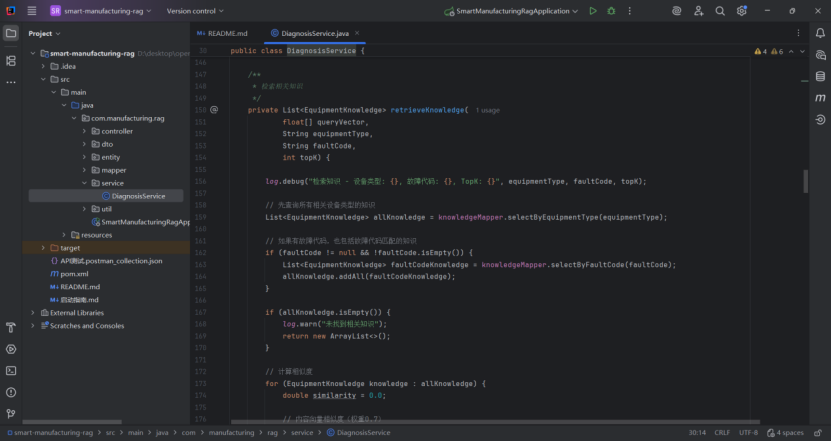Select resources folder in tree
The width and height of the screenshot is (831, 442).
[x=91, y=235]
